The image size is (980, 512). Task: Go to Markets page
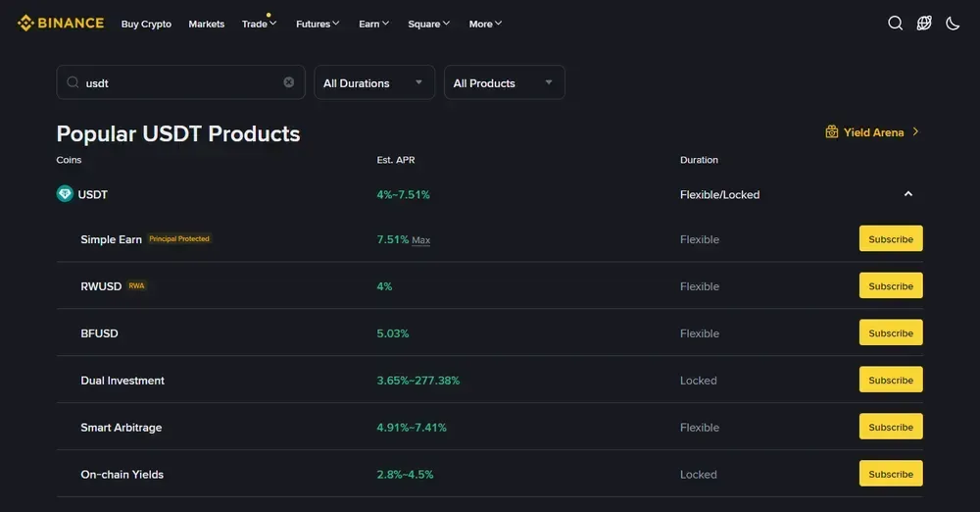point(206,24)
